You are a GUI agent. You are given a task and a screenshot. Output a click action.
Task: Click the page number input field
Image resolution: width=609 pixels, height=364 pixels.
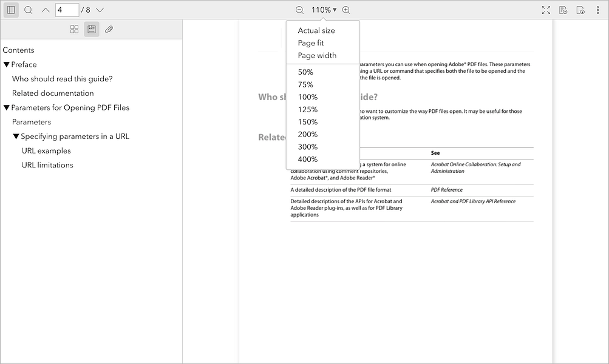click(x=67, y=10)
